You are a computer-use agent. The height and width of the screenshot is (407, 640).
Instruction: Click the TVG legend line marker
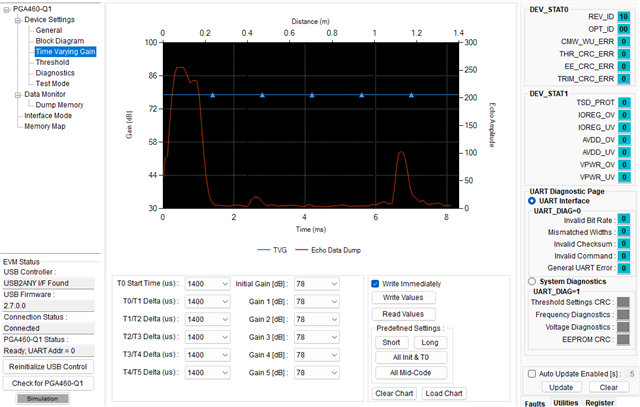point(264,250)
